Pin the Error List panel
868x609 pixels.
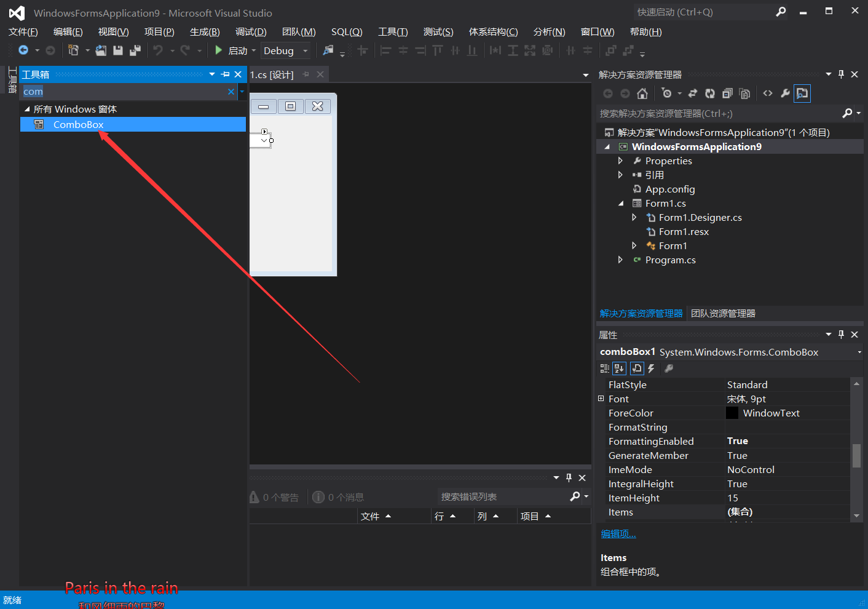click(569, 477)
